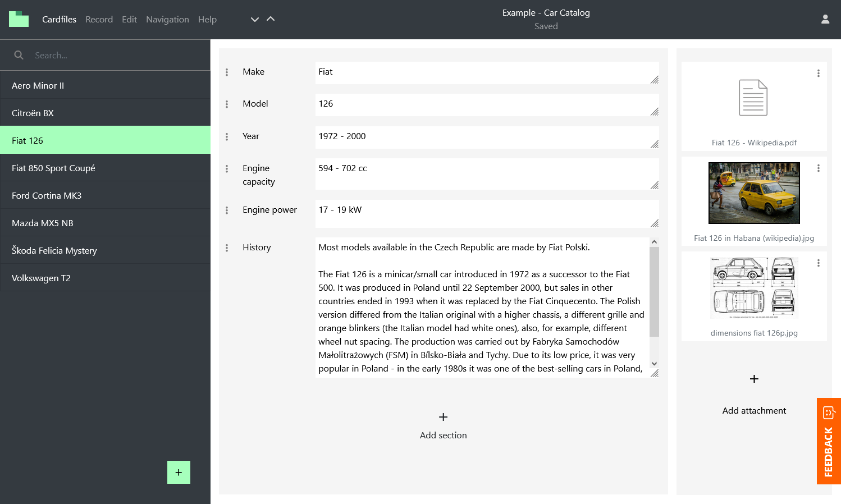
Task: Click the Engine power input field
Action: click(x=483, y=213)
